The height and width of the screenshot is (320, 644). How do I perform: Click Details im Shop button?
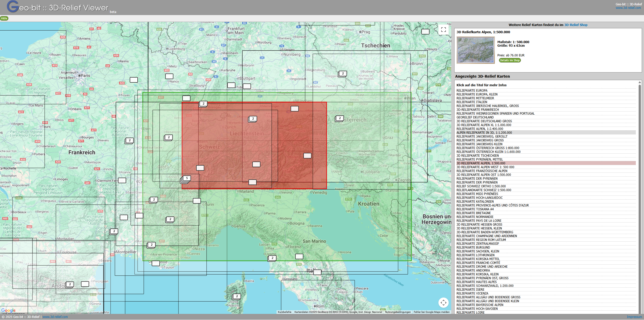coord(510,60)
